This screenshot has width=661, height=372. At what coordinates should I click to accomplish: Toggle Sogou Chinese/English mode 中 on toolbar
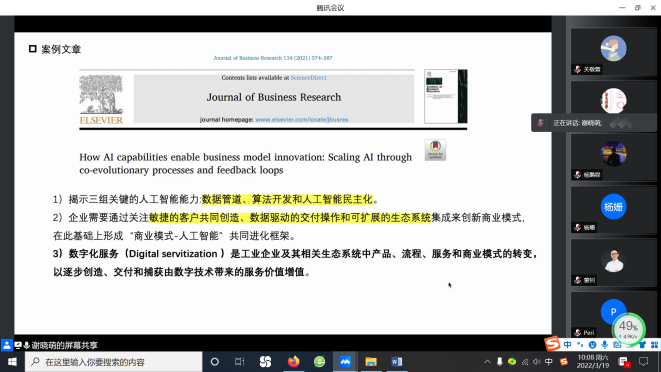567,345
